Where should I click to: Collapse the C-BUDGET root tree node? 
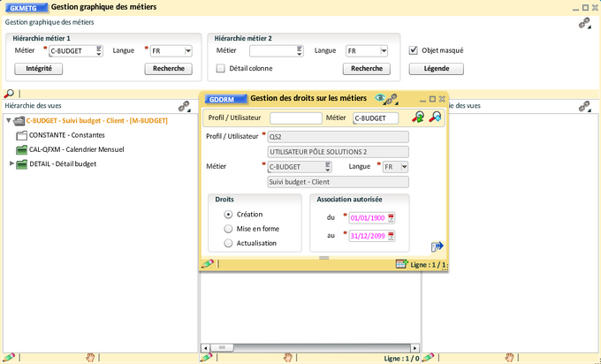[8, 121]
